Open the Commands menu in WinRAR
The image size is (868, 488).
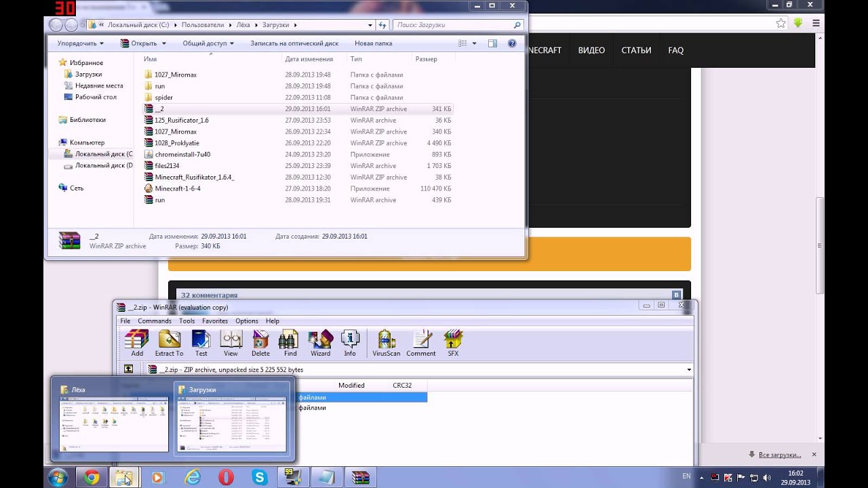pos(155,321)
